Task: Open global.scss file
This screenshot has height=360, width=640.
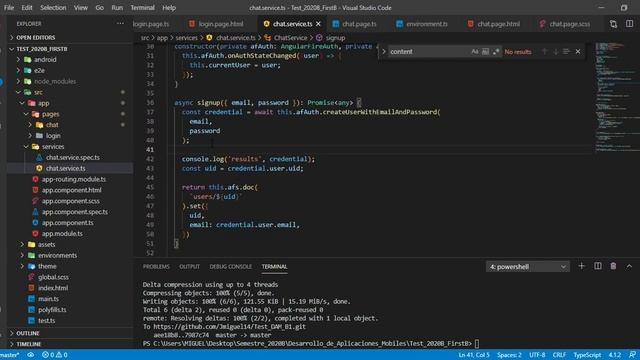Action: pos(53,277)
